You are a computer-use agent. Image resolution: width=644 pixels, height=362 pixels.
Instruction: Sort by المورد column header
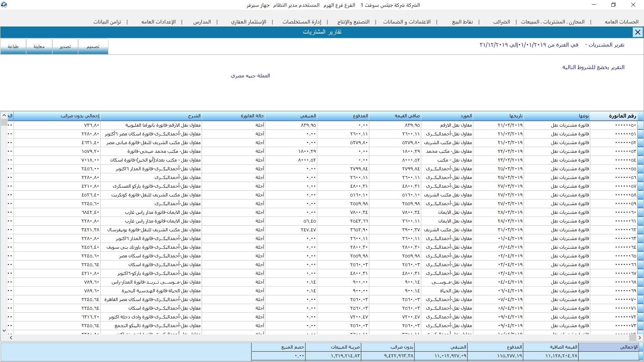pos(447,116)
